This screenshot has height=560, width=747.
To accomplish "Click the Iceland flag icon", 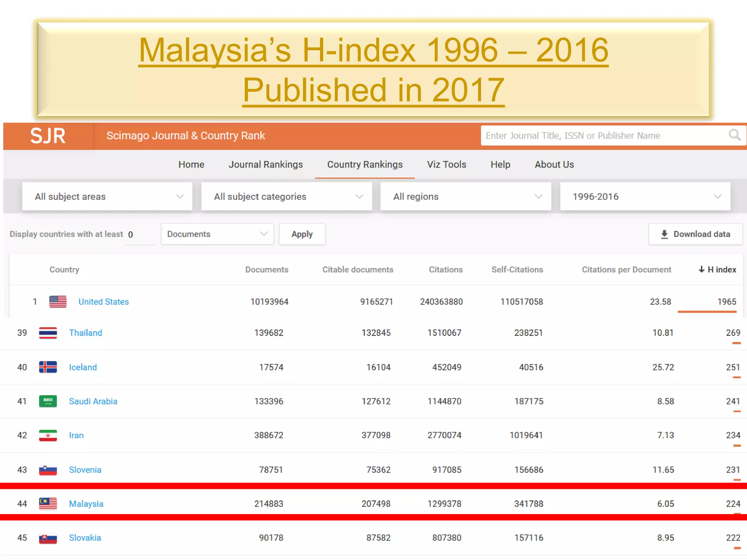I will (x=48, y=367).
